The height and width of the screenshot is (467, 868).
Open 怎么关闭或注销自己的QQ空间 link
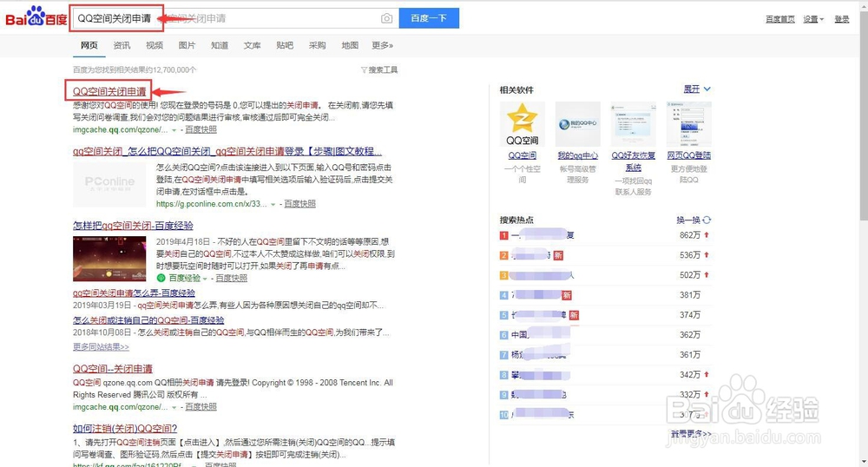[148, 319]
